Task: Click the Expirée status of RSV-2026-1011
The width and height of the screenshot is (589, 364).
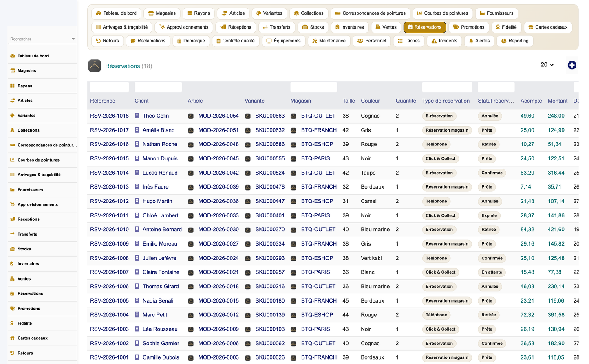Action: pyautogui.click(x=489, y=216)
